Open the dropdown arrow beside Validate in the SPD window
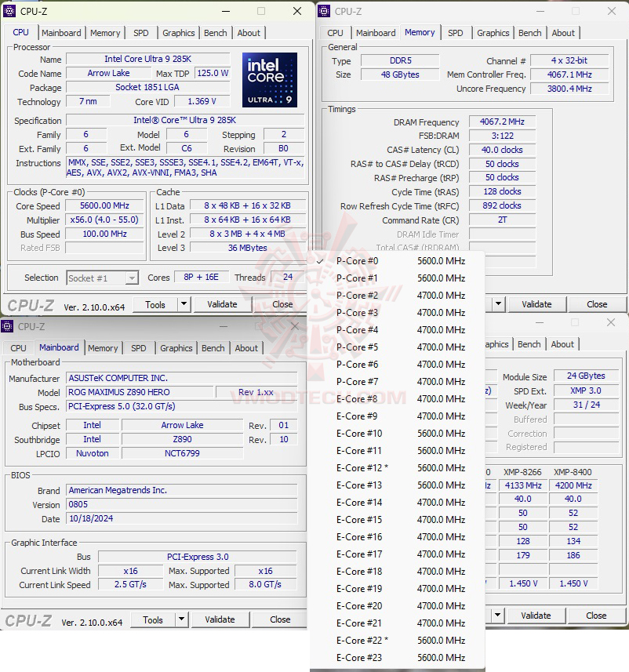Image resolution: width=629 pixels, height=672 pixels. pos(497,616)
